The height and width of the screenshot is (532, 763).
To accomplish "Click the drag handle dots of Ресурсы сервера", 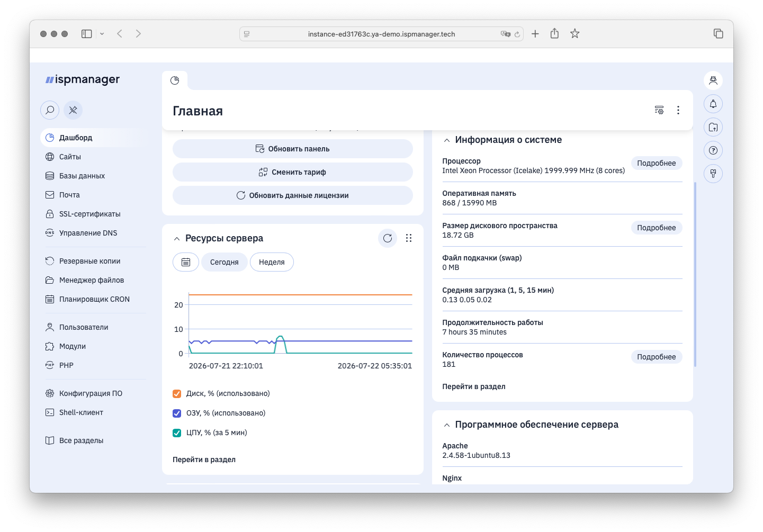I will click(x=409, y=238).
